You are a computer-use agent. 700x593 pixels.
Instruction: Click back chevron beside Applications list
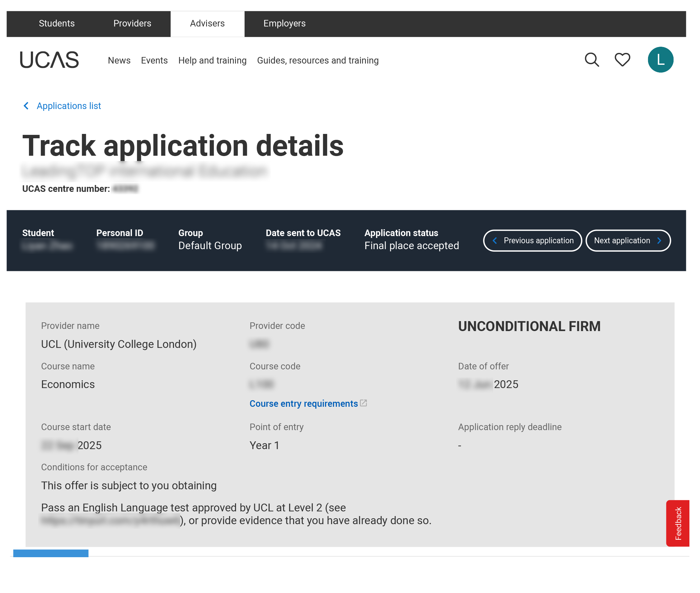[26, 106]
